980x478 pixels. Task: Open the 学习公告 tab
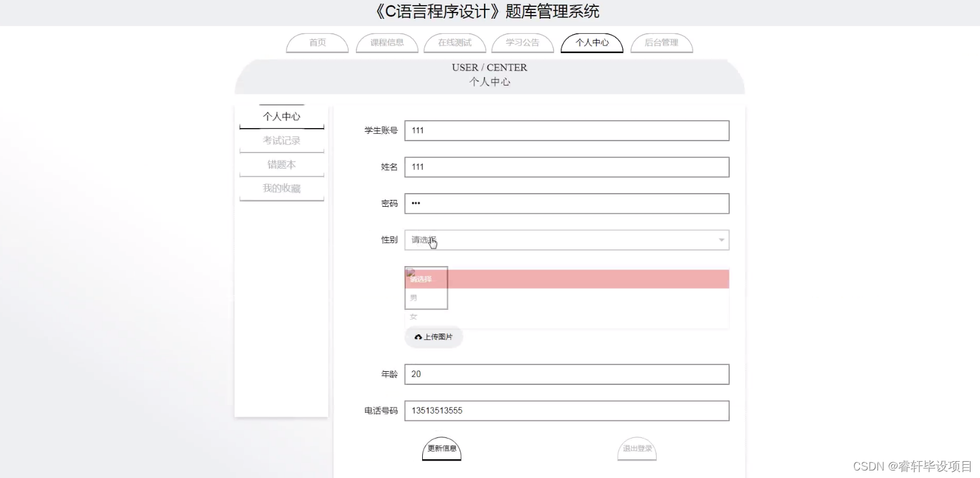[523, 43]
